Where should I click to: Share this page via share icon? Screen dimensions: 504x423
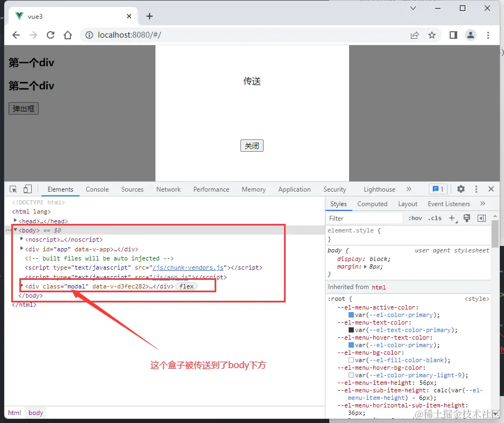(415, 35)
